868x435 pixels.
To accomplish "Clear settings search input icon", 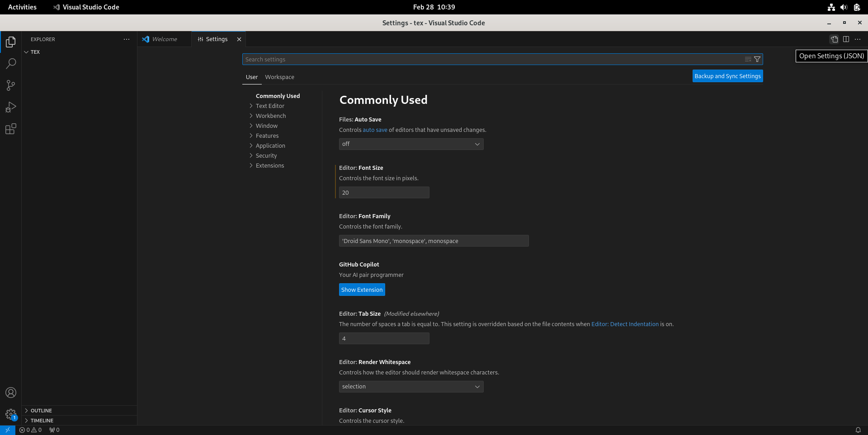I will tap(748, 59).
